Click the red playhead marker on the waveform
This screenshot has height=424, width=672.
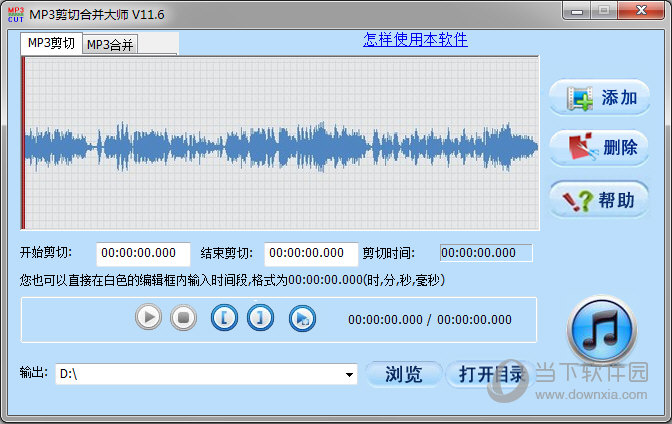tap(23, 143)
